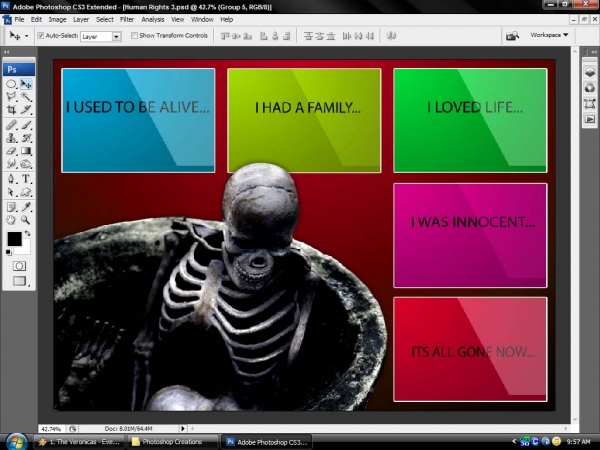The height and width of the screenshot is (450, 600).
Task: Change the screen mode button
Action: [19, 281]
